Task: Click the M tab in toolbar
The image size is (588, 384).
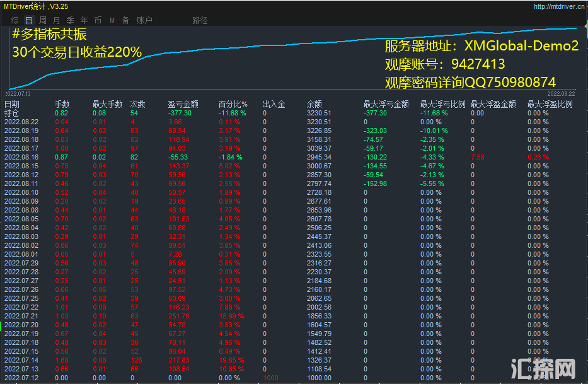Action: pyautogui.click(x=112, y=20)
